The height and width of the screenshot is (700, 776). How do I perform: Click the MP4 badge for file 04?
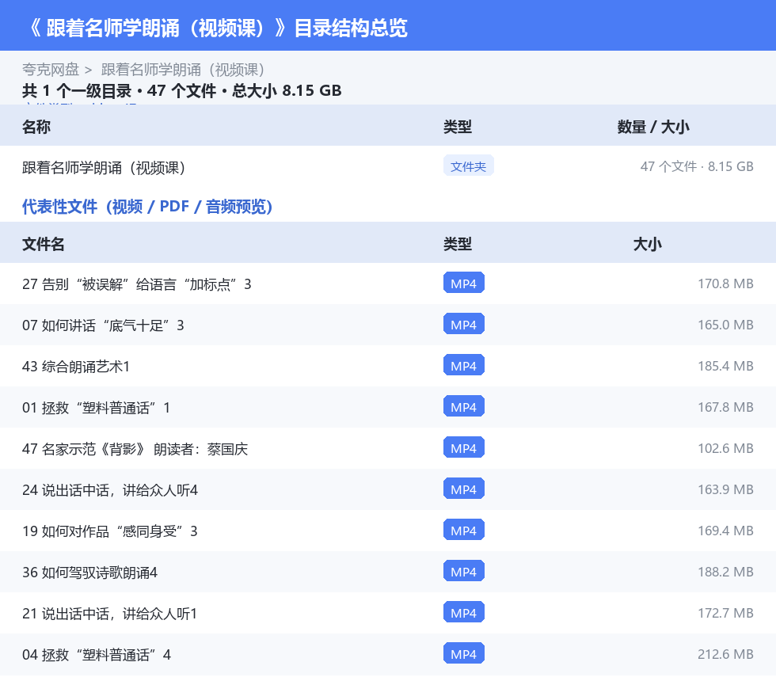pos(464,653)
